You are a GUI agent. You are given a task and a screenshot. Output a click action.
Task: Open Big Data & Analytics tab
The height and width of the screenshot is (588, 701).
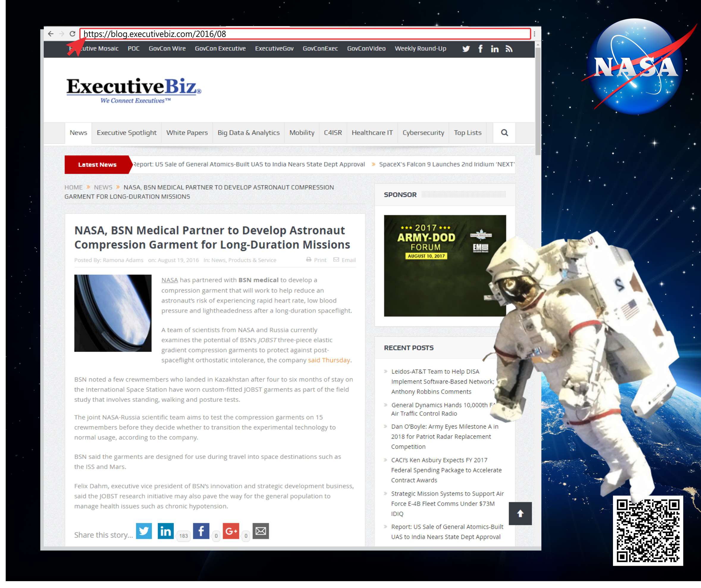[x=249, y=133]
